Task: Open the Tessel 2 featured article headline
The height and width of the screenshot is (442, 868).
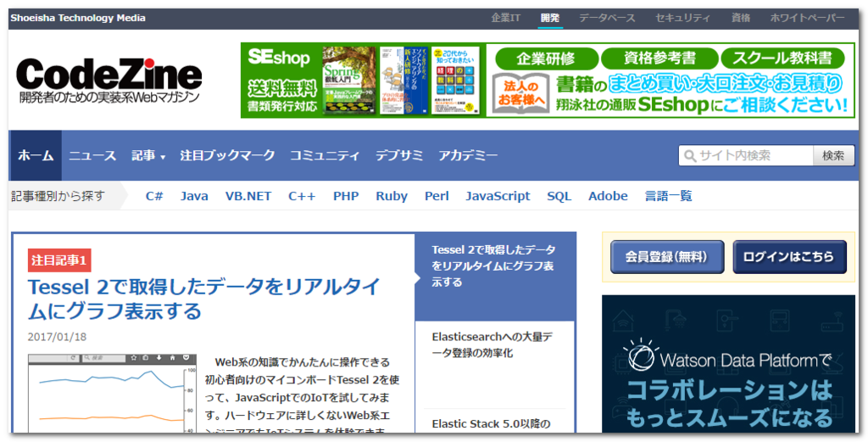Action: pyautogui.click(x=203, y=299)
